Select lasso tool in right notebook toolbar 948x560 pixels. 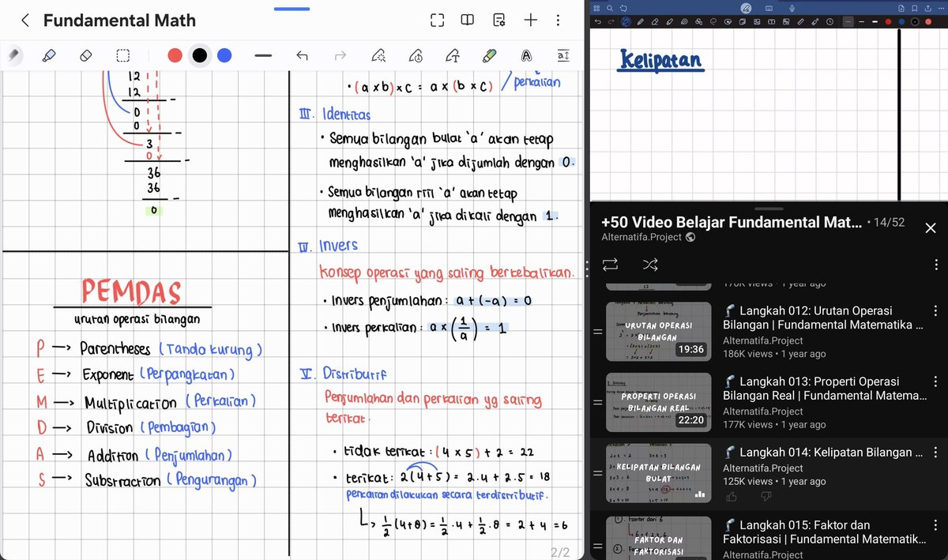[x=713, y=21]
